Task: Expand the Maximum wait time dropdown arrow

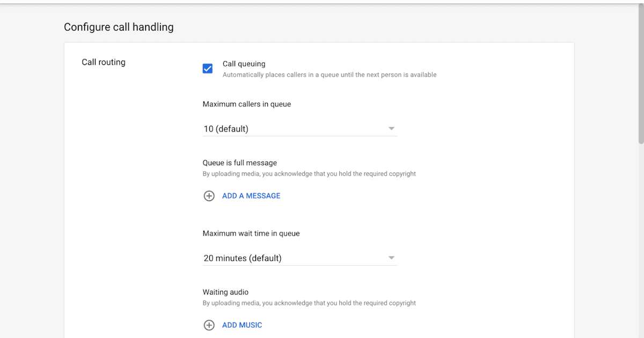Action: click(391, 258)
